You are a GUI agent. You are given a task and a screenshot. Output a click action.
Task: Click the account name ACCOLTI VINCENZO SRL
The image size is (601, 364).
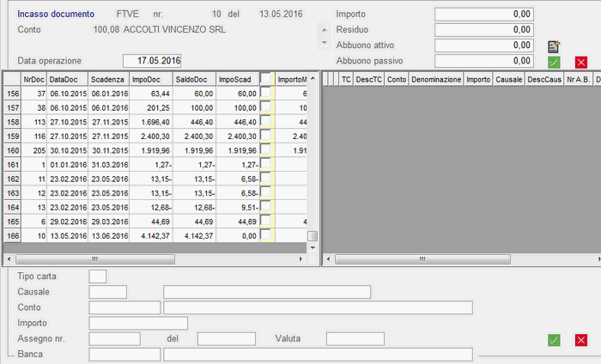(x=174, y=29)
